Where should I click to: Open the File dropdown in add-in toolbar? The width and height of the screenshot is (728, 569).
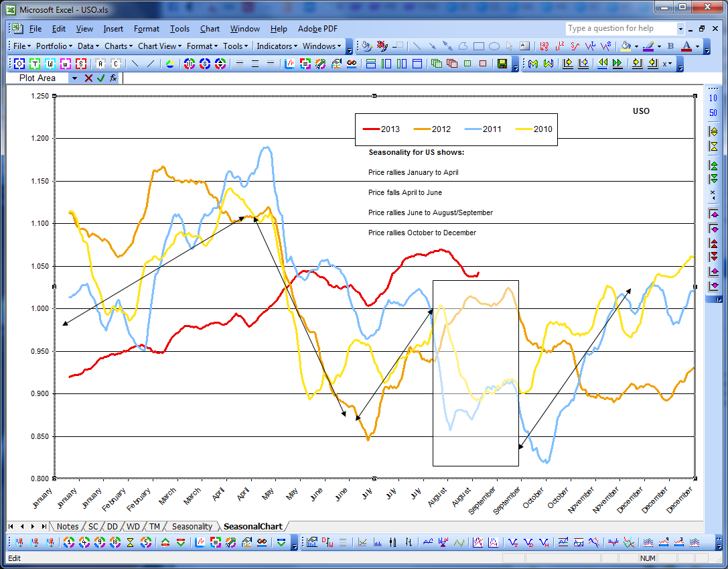point(22,46)
